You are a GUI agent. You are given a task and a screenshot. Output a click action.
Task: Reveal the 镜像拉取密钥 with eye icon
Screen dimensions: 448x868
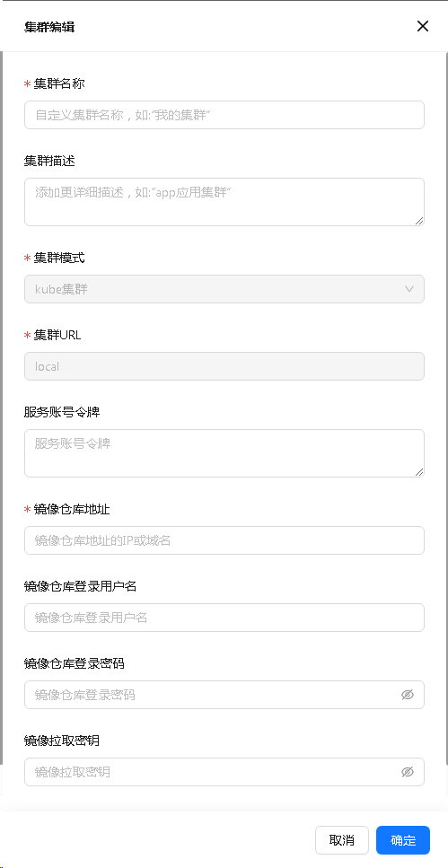[x=408, y=772]
